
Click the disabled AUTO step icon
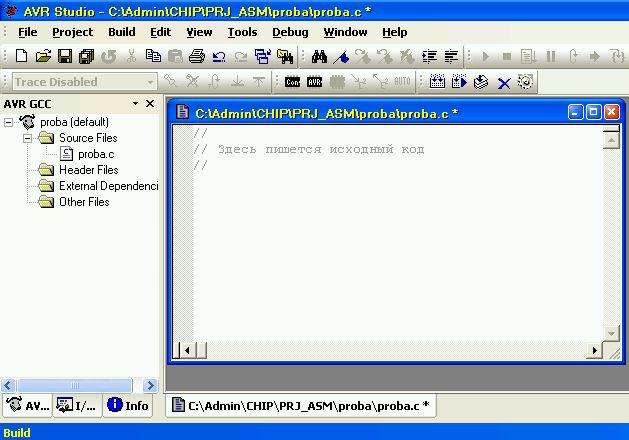click(402, 81)
